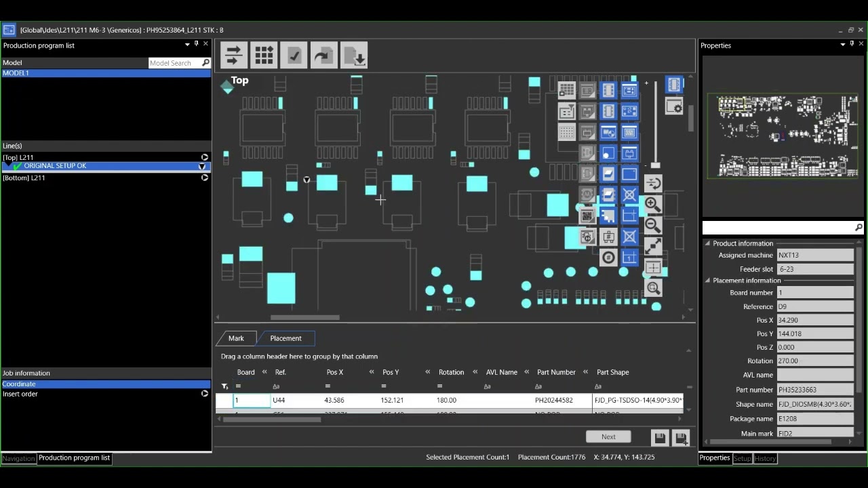Click the Coordinate job information item

(106, 384)
